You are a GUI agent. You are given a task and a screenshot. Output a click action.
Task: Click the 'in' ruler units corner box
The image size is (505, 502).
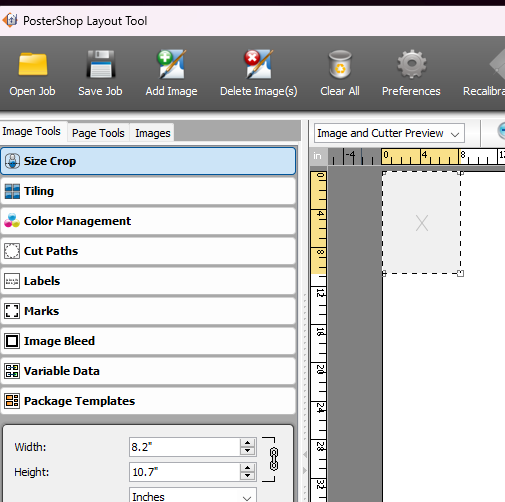[318, 156]
